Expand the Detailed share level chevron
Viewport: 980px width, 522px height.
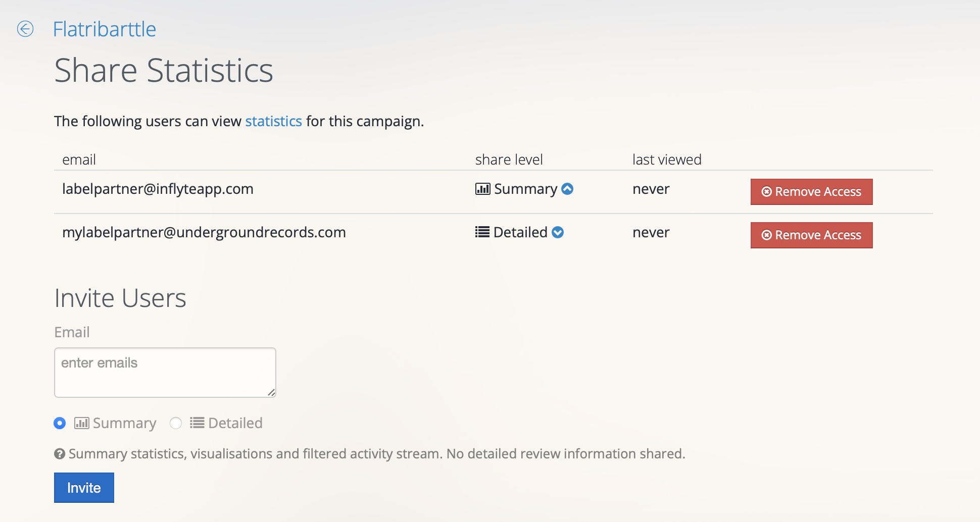pyautogui.click(x=558, y=232)
